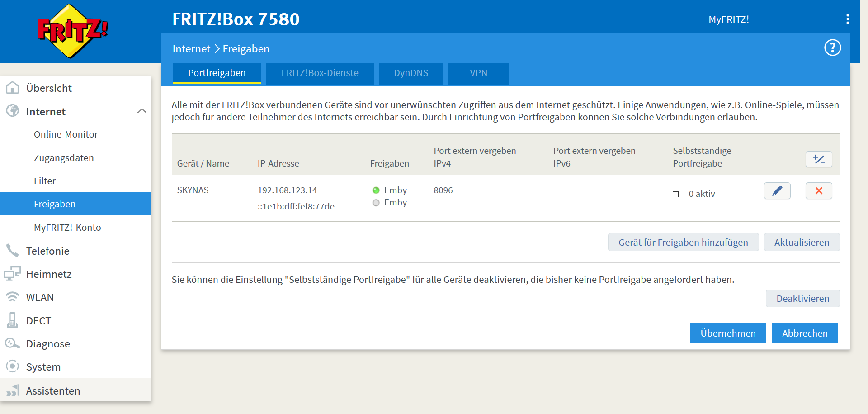
Task: Click Gerät für Freigaben hinzufügen button
Action: pyautogui.click(x=683, y=242)
